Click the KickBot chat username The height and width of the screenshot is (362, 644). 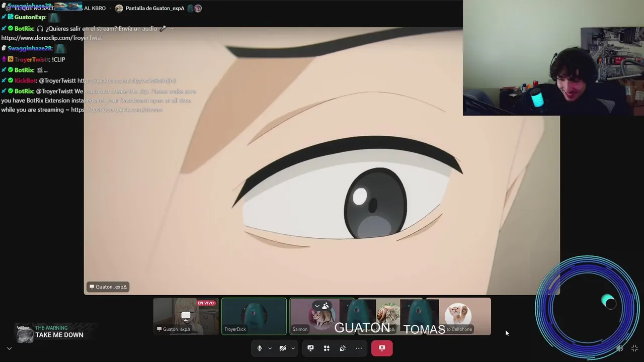(x=25, y=80)
